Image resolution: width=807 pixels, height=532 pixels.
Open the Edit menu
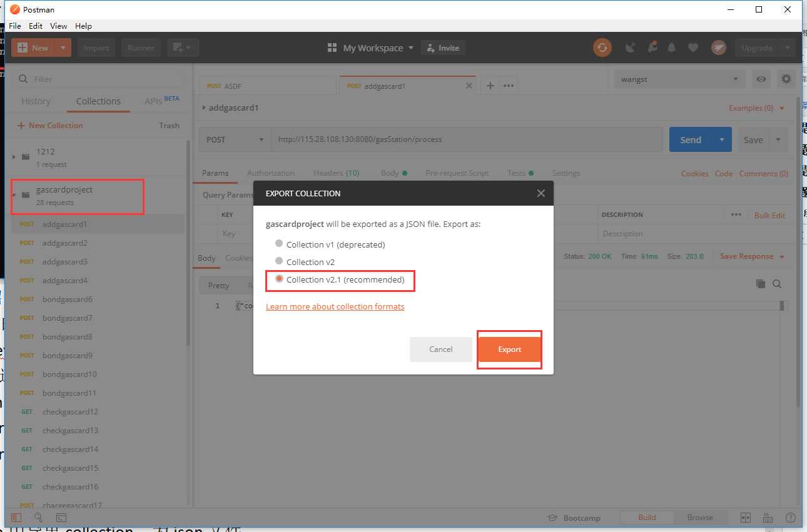[x=36, y=26]
